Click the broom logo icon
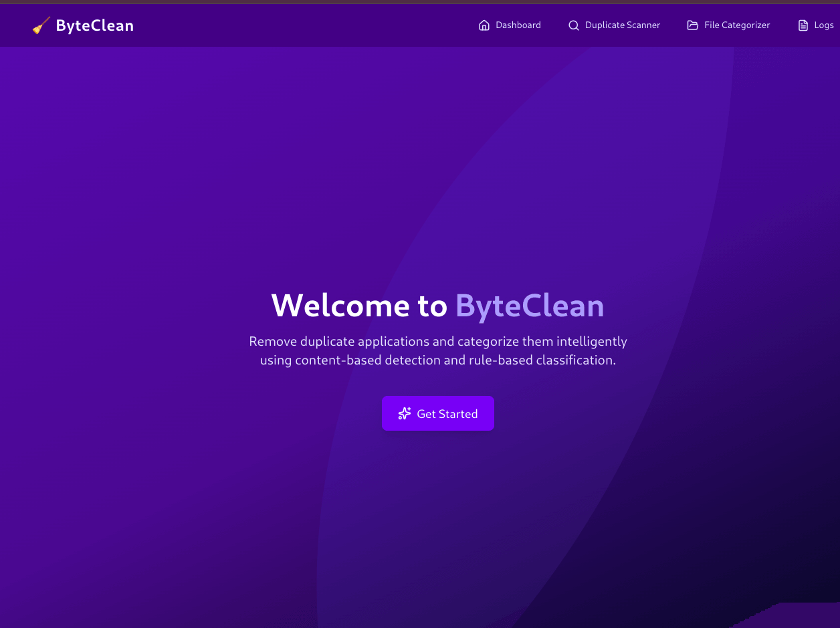Screen dimensions: 840x628 (x=41, y=25)
